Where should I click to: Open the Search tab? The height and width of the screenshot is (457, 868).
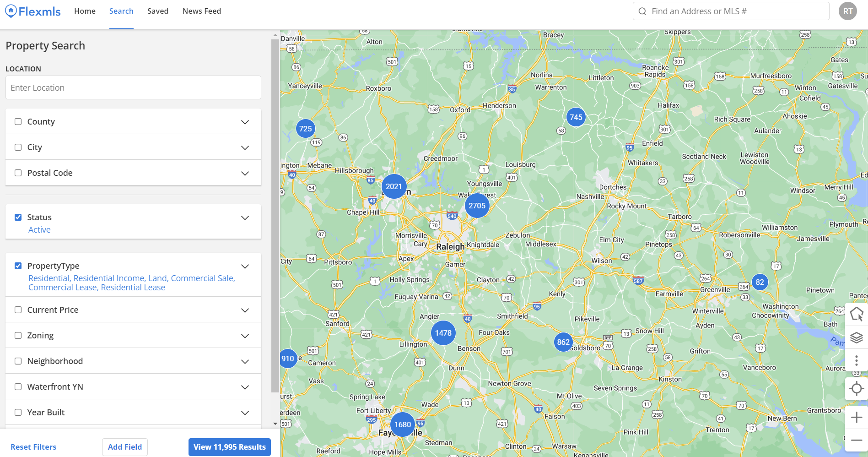[x=121, y=11]
